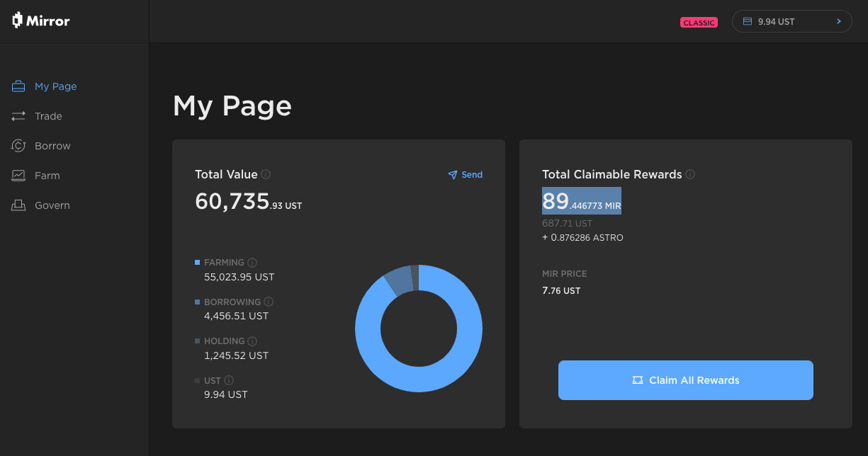Click the 1,245.52 UST holding value
Image resolution: width=868 pixels, height=456 pixels.
(236, 355)
